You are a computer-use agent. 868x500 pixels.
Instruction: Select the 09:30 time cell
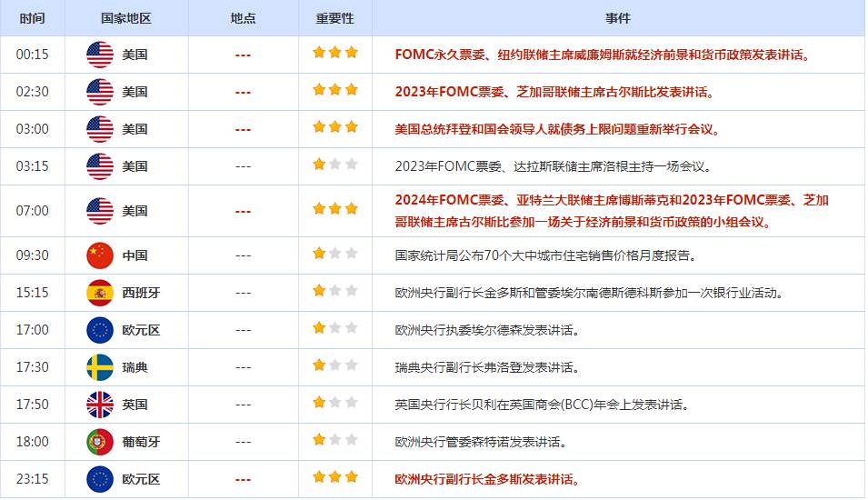(x=32, y=255)
